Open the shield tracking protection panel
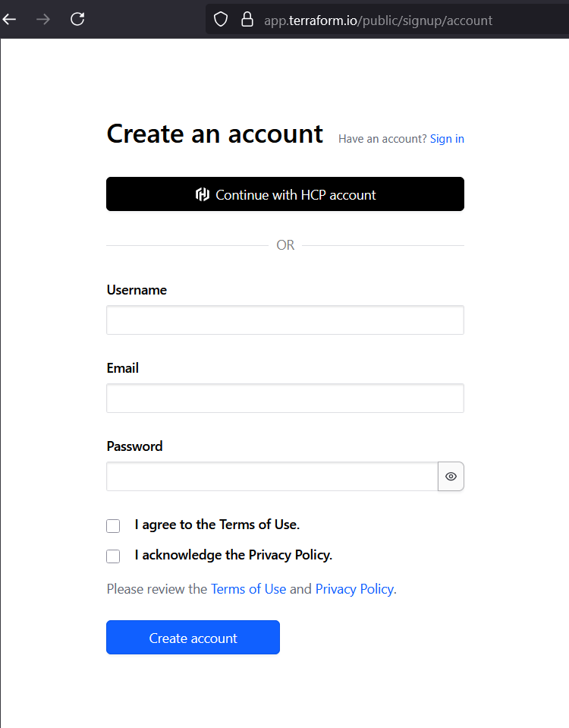 tap(221, 20)
